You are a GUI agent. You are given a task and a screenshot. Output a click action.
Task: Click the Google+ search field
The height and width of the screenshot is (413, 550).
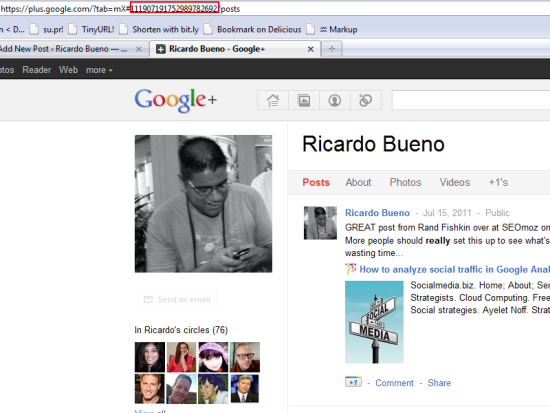[x=471, y=100]
